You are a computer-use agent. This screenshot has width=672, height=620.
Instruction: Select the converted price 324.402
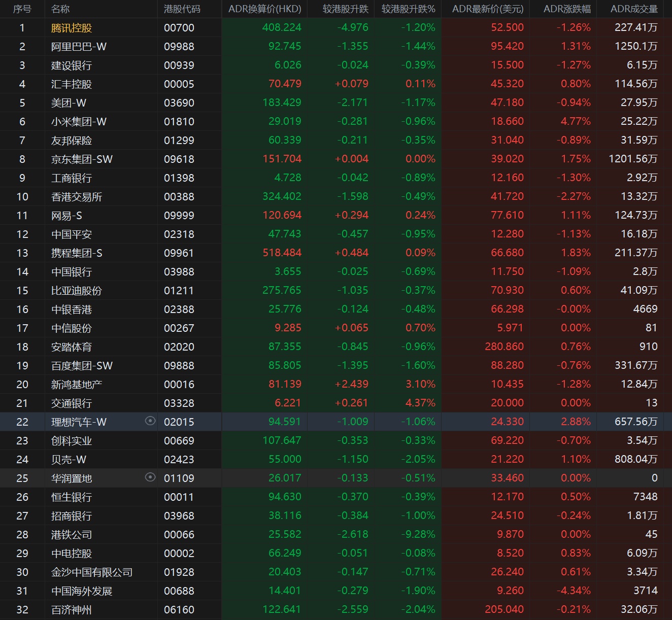pyautogui.click(x=282, y=196)
